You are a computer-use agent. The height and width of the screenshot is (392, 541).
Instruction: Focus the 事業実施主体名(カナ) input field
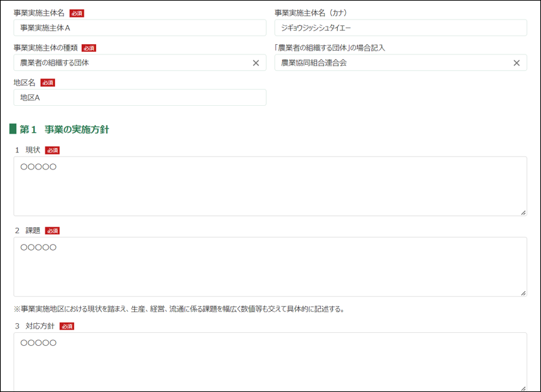(400, 28)
